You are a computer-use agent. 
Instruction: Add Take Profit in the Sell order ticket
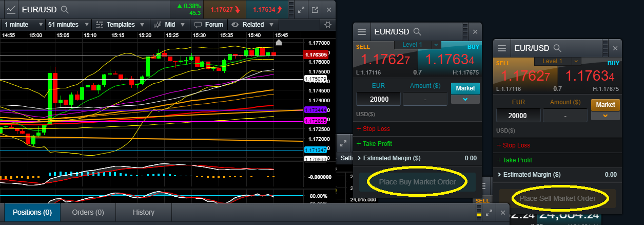[x=514, y=160]
